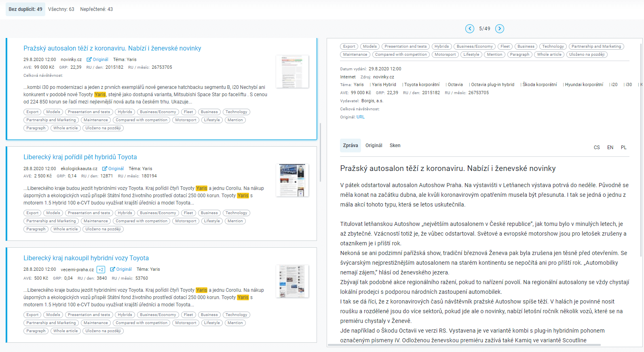The width and height of the screenshot is (644, 352).
Task: Go to next article arrow
Action: point(500,29)
